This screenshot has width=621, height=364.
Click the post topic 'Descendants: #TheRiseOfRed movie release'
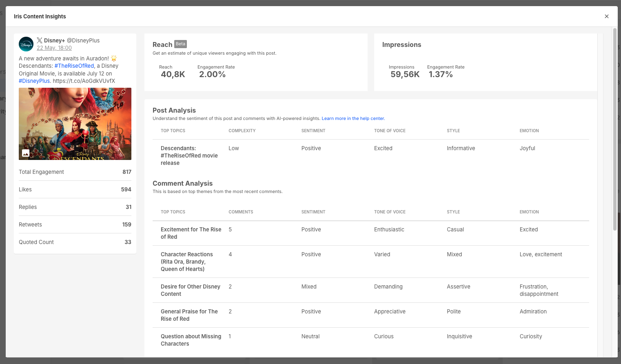[189, 155]
